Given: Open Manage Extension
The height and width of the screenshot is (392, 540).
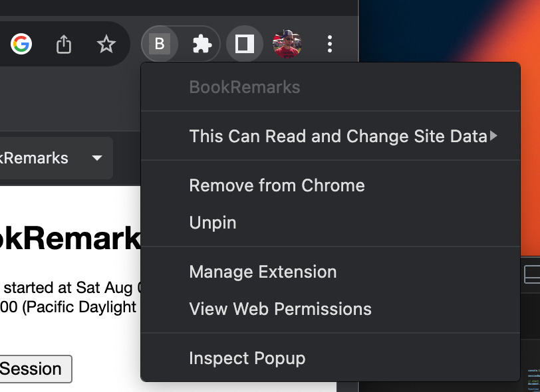Looking at the screenshot, I should [331, 272].
